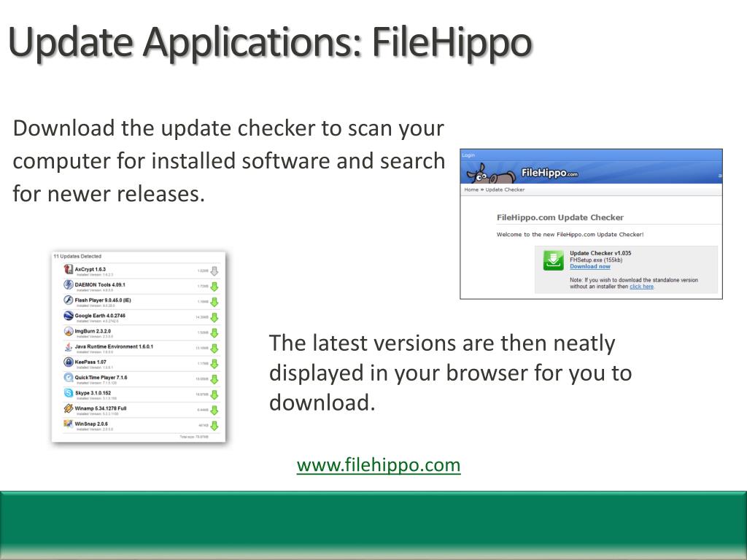Click the green download arrow for Winamp

[214, 410]
